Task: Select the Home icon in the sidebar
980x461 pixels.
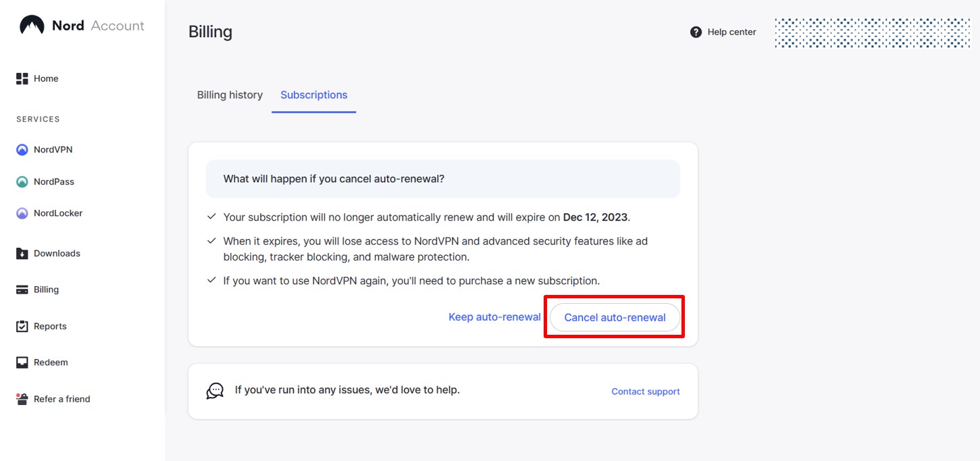Action: coord(22,78)
